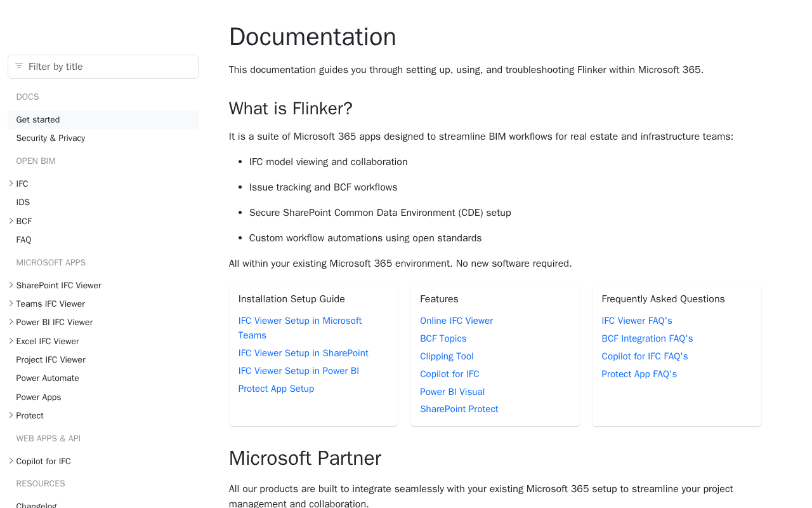Expand SharePoint IFC Viewer section
This screenshot has width=812, height=508.
[11, 285]
